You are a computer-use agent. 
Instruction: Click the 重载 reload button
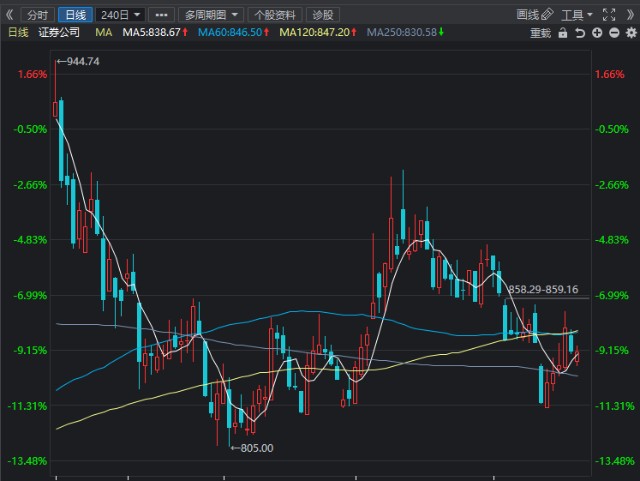(540, 33)
